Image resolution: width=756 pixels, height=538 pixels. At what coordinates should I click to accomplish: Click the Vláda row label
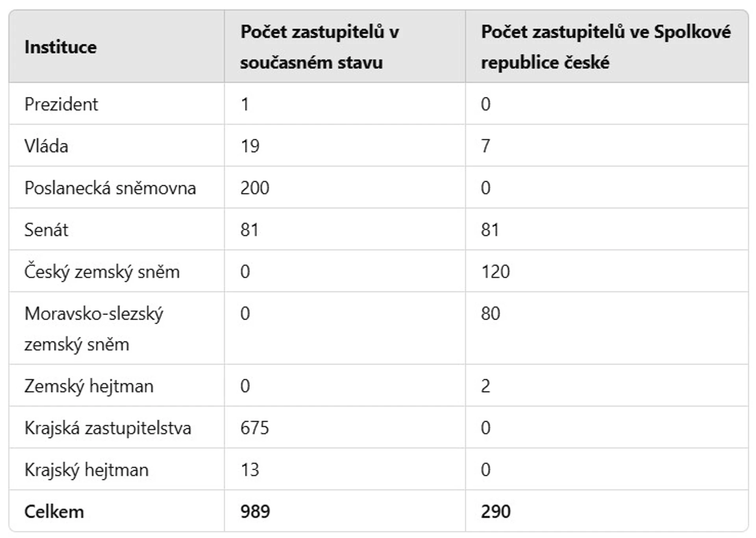click(x=46, y=146)
